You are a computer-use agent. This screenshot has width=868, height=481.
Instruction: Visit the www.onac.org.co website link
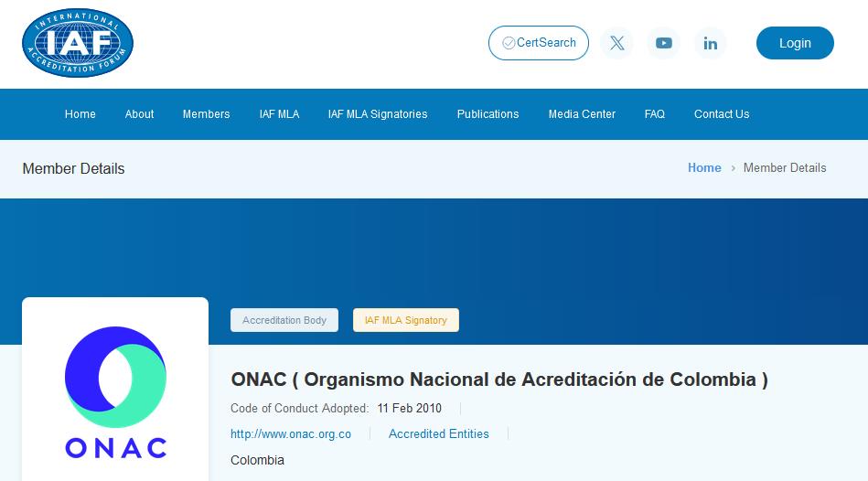coord(291,434)
